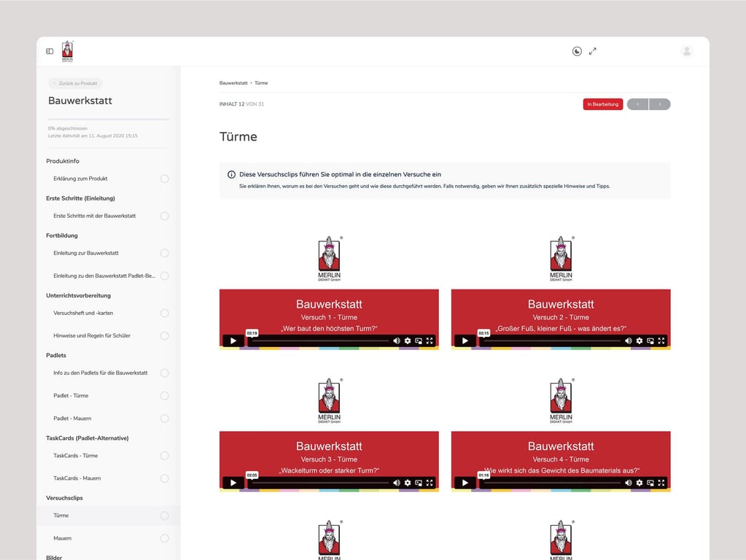Enable dark mode via the moon icon
The image size is (746, 560).
576,51
